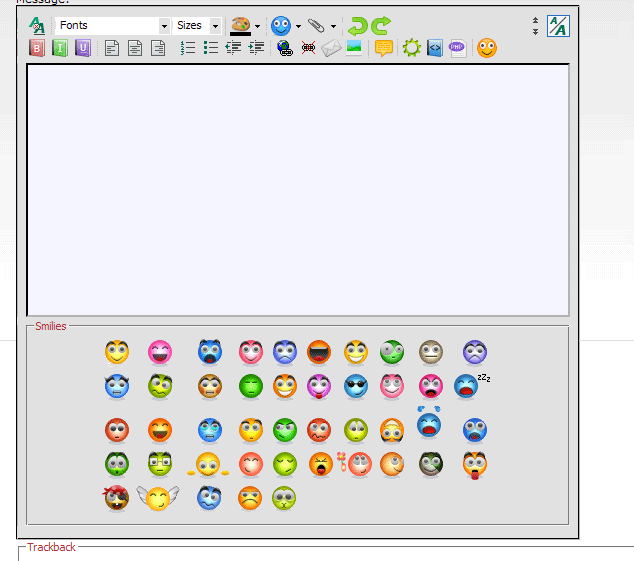Decrease the indent

click(233, 48)
